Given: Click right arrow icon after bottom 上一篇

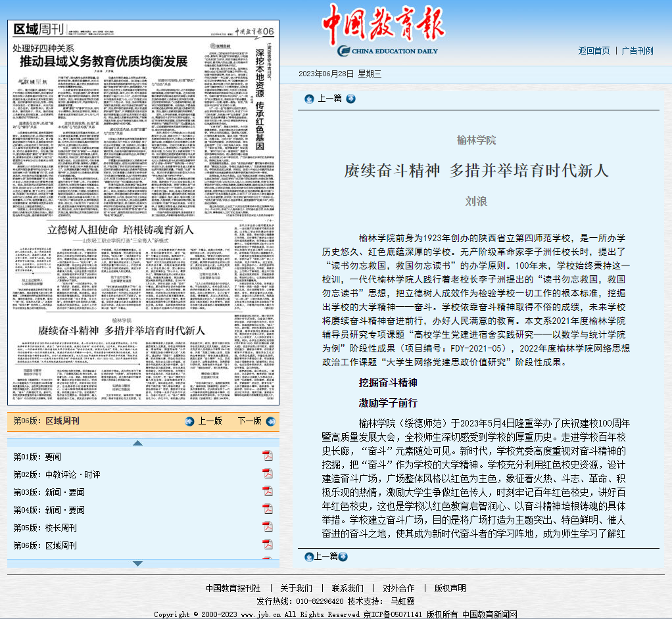Looking at the screenshot, I should (343, 557).
